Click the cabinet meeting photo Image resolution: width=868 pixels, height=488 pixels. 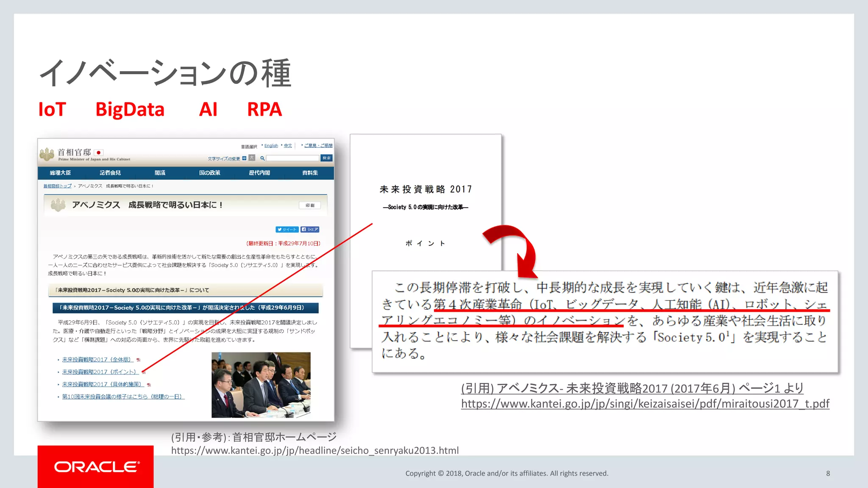pyautogui.click(x=261, y=385)
